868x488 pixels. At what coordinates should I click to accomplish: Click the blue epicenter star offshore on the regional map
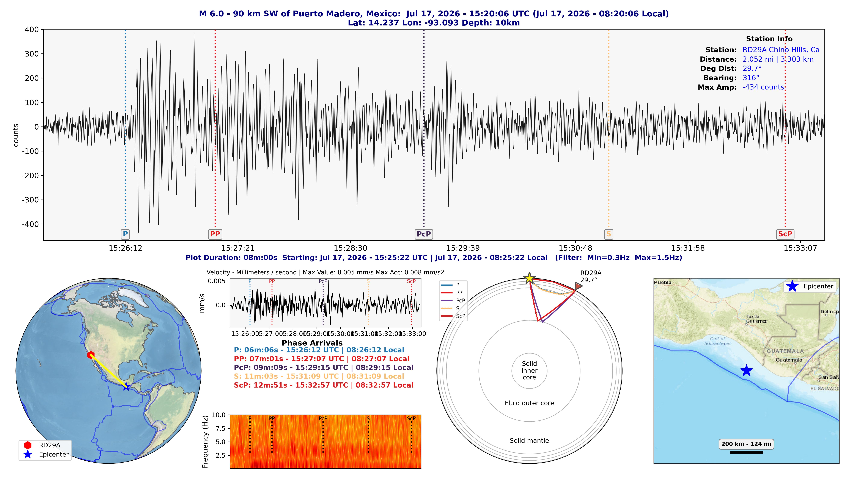746,371
